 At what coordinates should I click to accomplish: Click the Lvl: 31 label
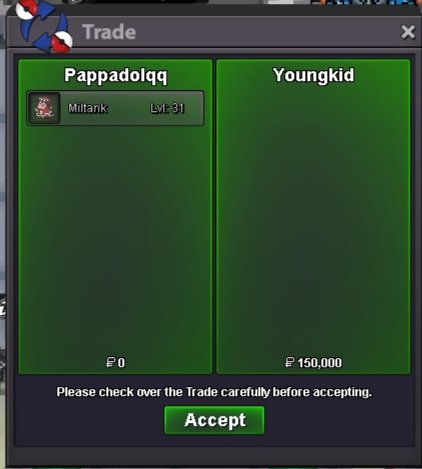(167, 108)
